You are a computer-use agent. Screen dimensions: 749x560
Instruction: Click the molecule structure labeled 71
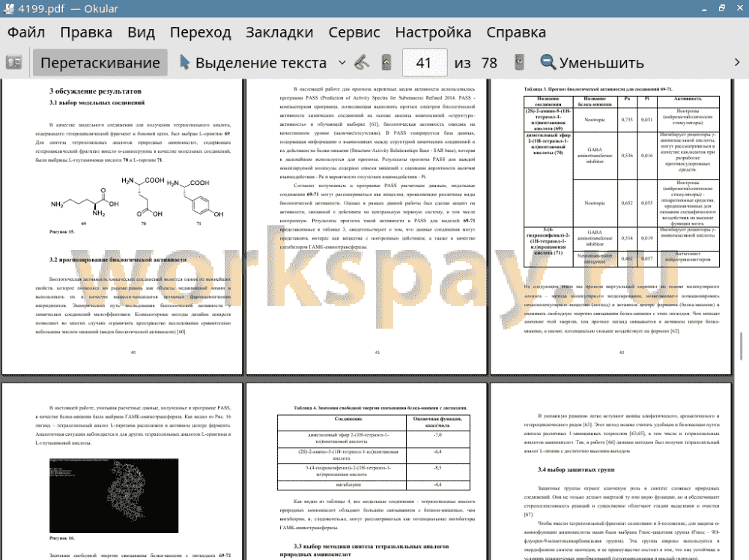(x=195, y=199)
